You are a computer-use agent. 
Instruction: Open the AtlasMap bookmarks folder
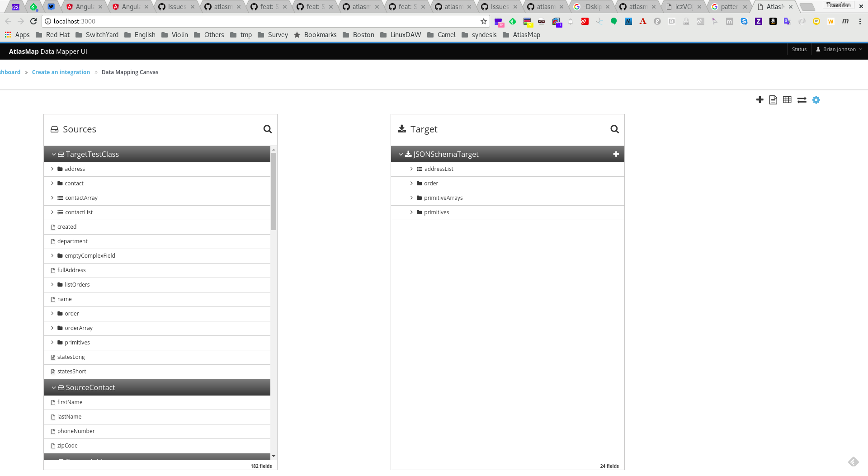[521, 35]
